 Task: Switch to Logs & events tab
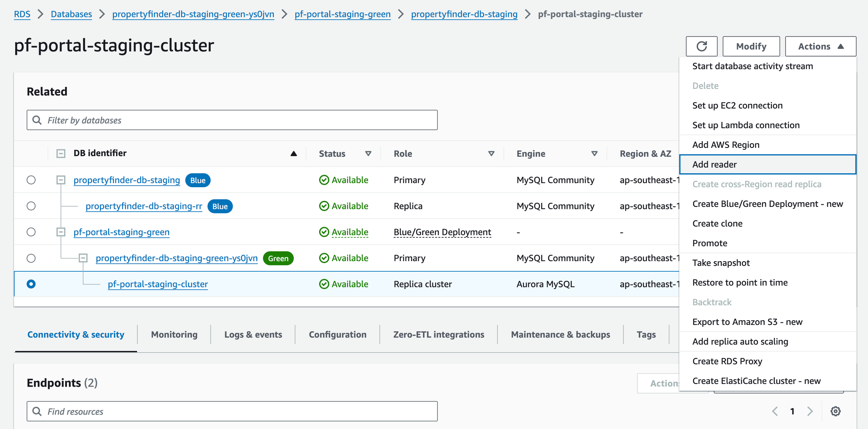point(253,334)
